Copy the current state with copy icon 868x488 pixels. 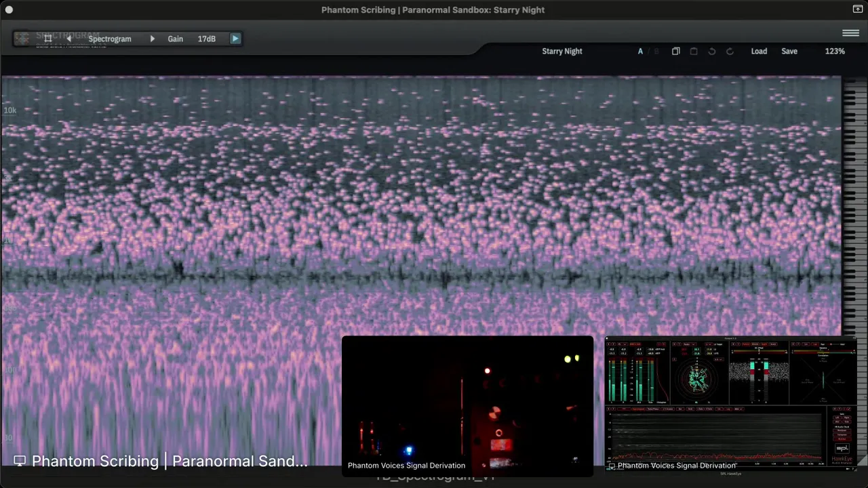675,51
